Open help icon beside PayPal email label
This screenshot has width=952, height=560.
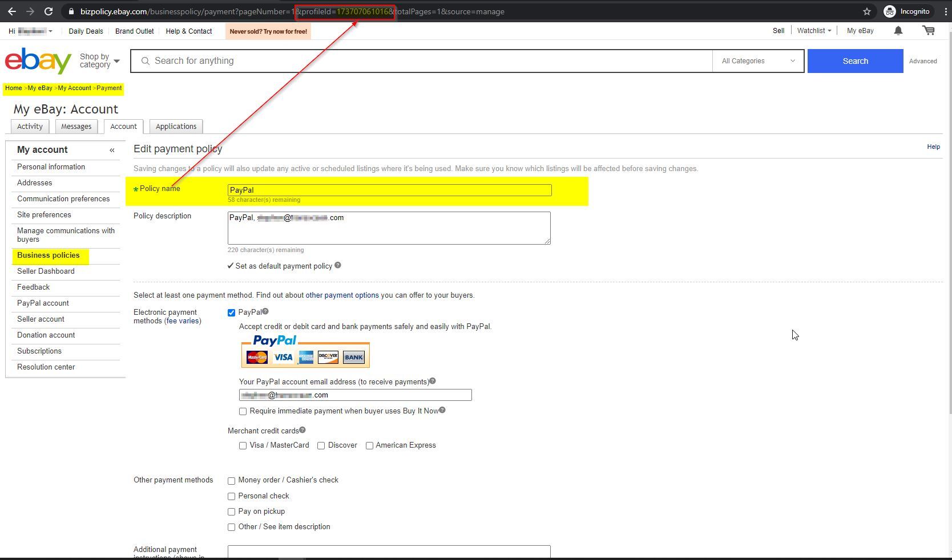point(433,381)
